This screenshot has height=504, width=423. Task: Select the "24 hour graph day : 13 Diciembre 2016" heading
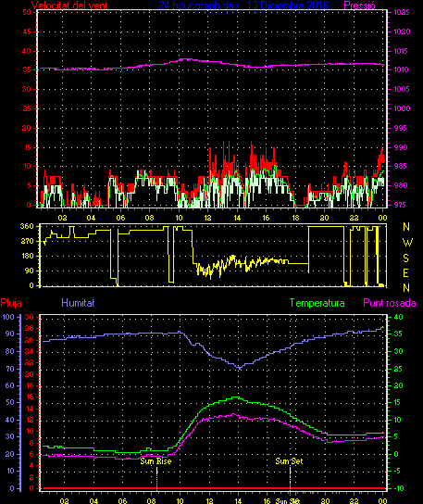tap(243, 6)
